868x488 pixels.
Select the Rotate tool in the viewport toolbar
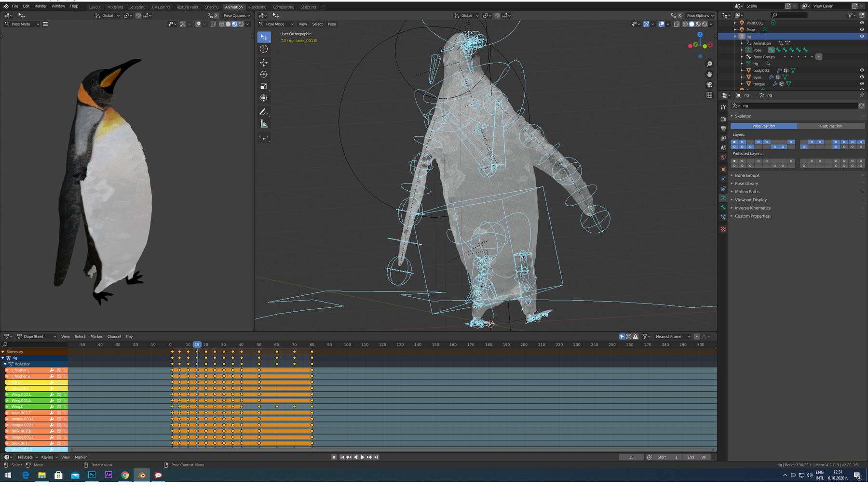pos(264,74)
